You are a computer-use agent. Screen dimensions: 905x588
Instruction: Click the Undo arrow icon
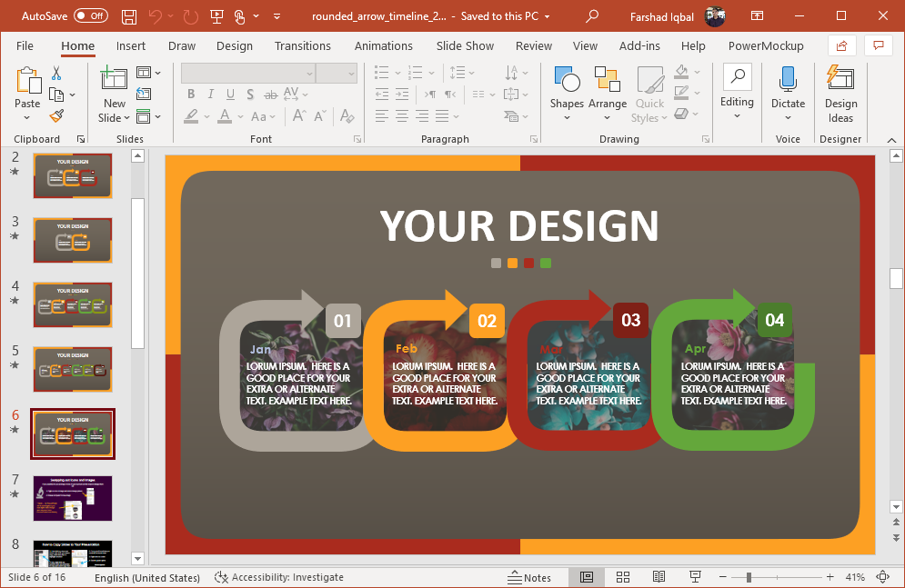156,16
